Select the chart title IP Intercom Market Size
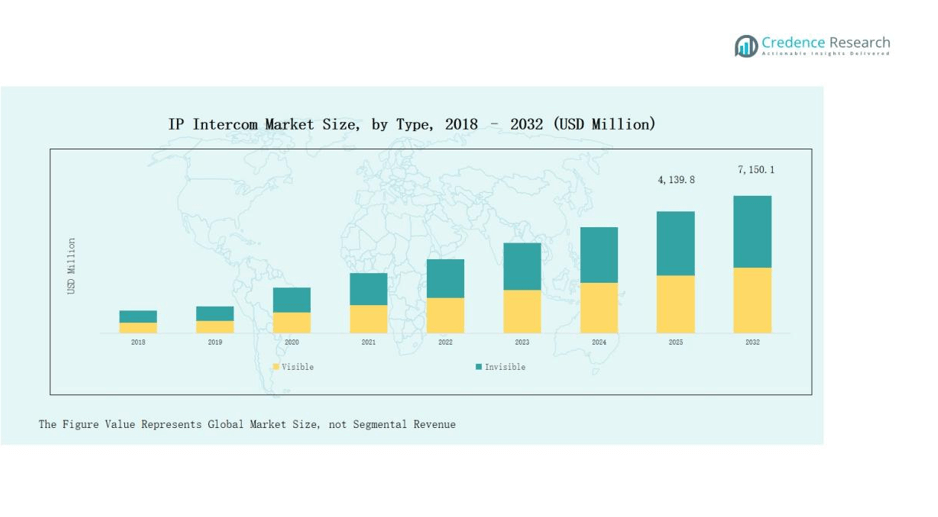938x517 pixels. click(412, 124)
